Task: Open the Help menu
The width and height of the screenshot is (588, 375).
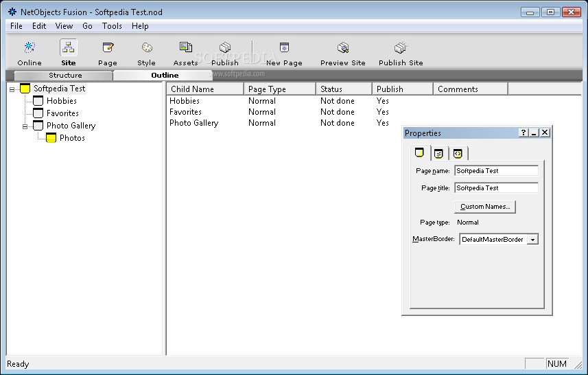Action: [x=140, y=26]
